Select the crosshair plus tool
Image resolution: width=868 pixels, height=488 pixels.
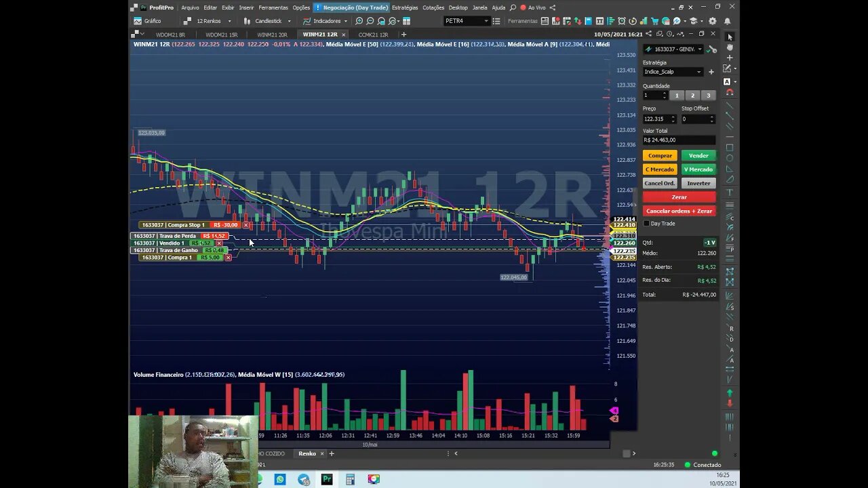click(730, 58)
